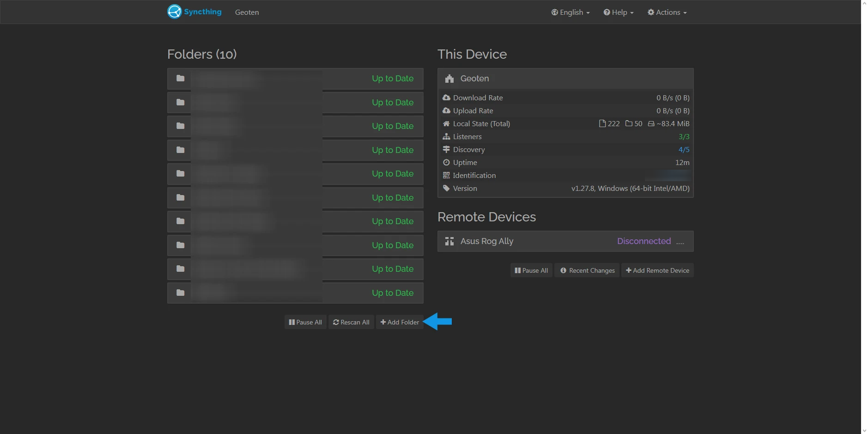
Task: Click the Add Folder button
Action: click(399, 322)
